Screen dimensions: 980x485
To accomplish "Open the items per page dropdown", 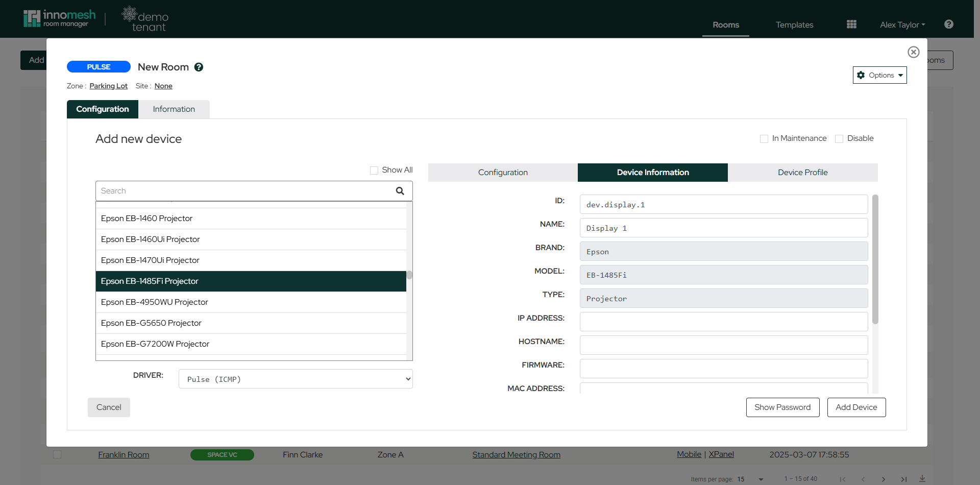I will click(751, 479).
